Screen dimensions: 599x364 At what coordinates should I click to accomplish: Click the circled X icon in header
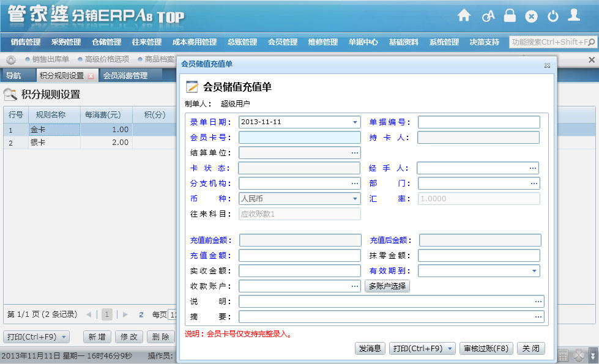pos(531,17)
